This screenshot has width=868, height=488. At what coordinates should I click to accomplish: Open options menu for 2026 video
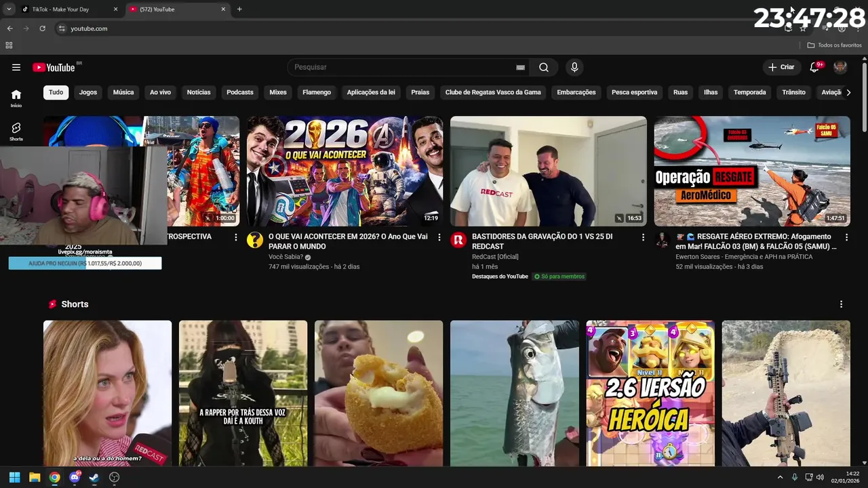click(439, 237)
